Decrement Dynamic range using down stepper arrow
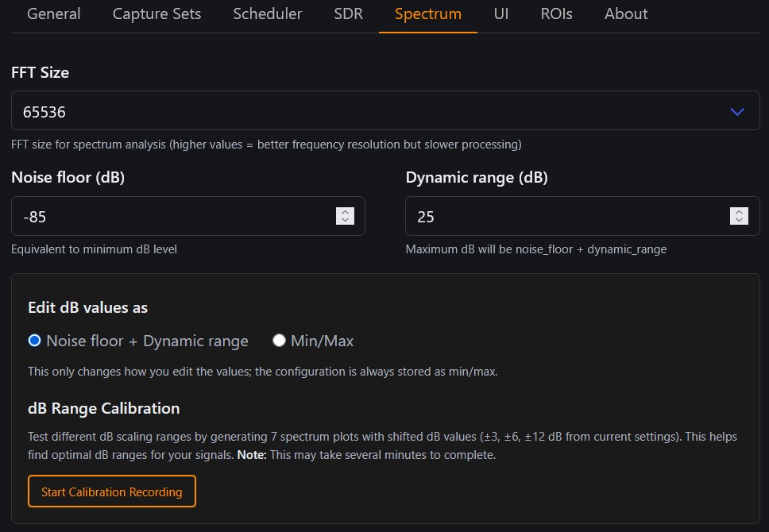Viewport: 769px width, 532px height. (x=739, y=220)
